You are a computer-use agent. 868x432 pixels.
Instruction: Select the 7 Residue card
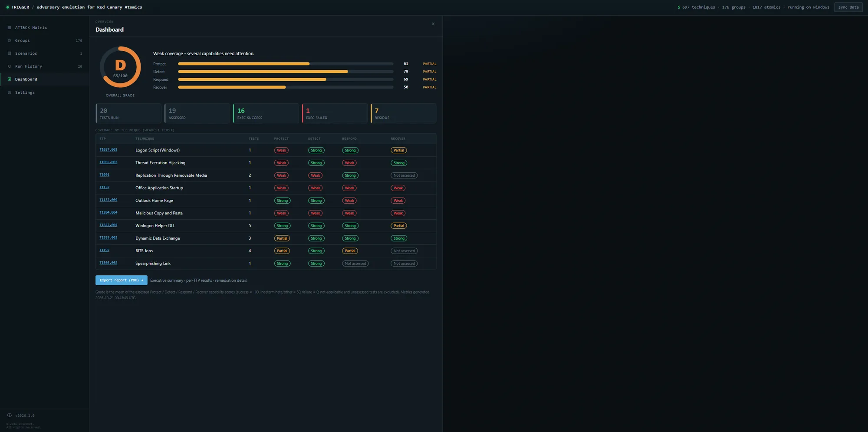(403, 113)
